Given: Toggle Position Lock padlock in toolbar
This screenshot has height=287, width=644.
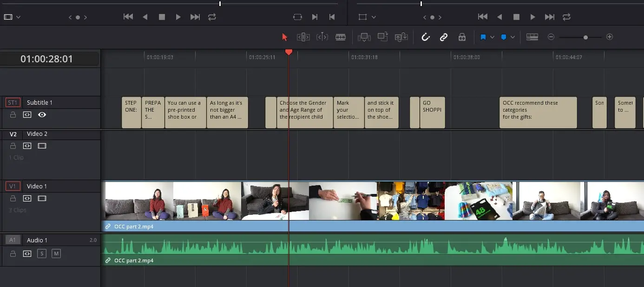Looking at the screenshot, I should click(462, 37).
